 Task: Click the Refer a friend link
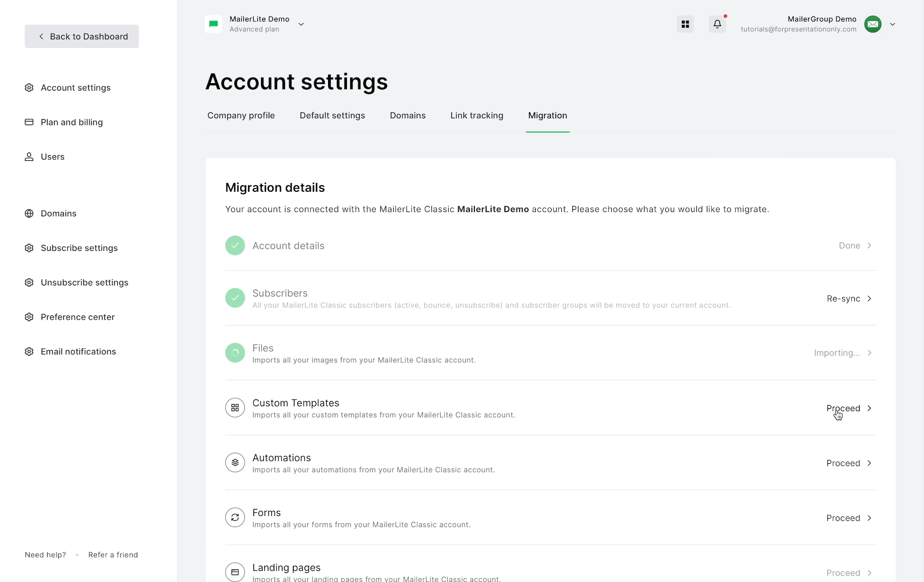point(113,555)
